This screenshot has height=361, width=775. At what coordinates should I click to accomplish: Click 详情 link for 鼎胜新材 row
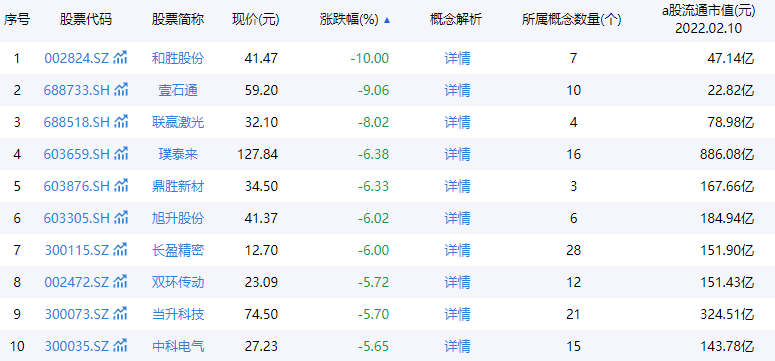point(457,186)
